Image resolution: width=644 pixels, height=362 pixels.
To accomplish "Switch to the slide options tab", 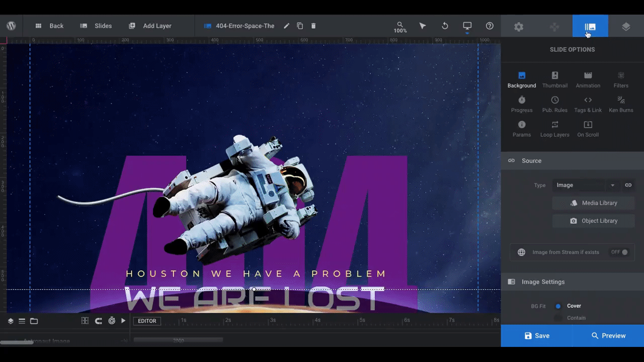I will coord(590,27).
